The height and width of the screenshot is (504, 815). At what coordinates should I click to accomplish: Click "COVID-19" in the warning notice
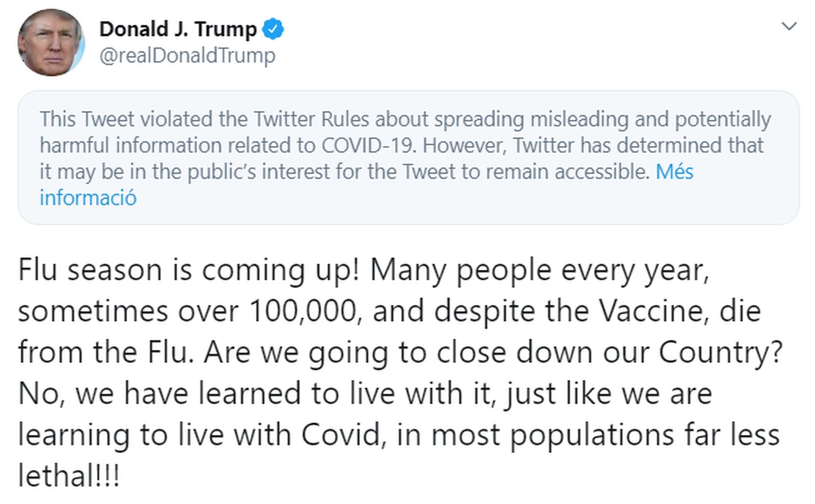(x=369, y=146)
